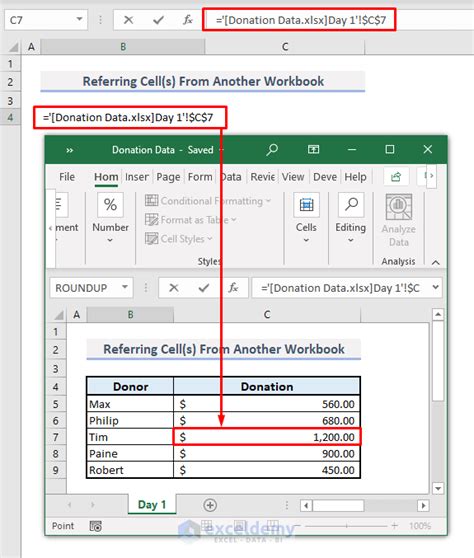The width and height of the screenshot is (474, 558).
Task: Click the Editing magnifier icon
Action: (x=351, y=205)
